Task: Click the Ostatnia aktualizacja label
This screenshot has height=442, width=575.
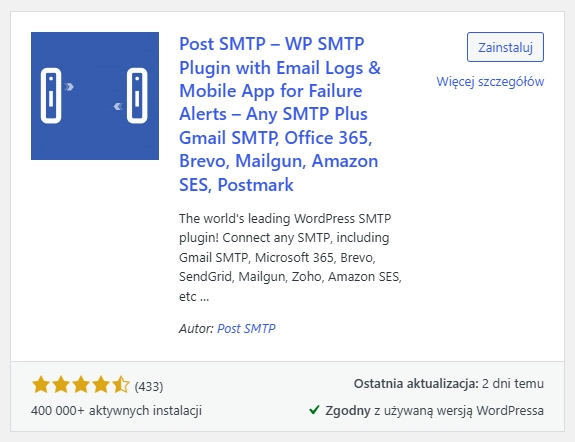Action: 416,384
